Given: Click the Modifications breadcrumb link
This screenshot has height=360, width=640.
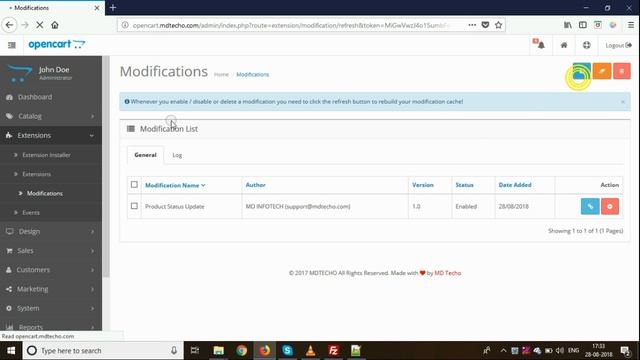Looking at the screenshot, I should click(253, 75).
